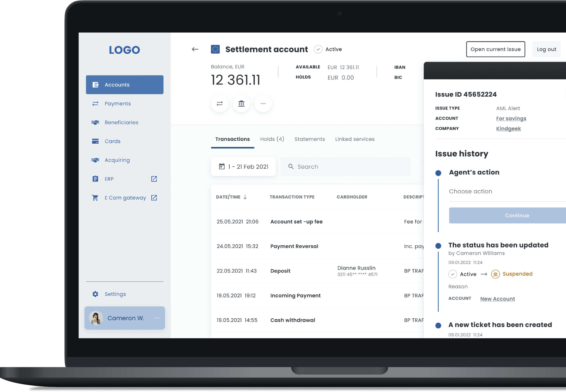Open the New Account link
The image size is (566, 392).
[497, 299]
